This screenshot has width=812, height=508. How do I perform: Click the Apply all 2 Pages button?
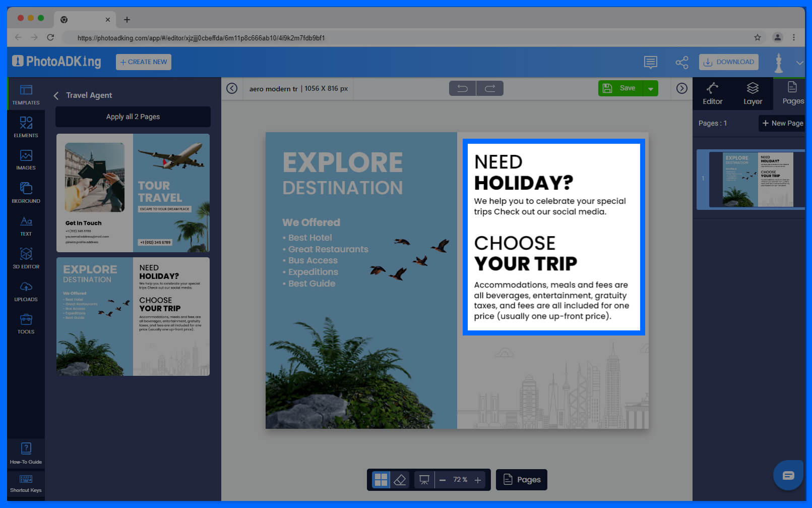click(133, 117)
